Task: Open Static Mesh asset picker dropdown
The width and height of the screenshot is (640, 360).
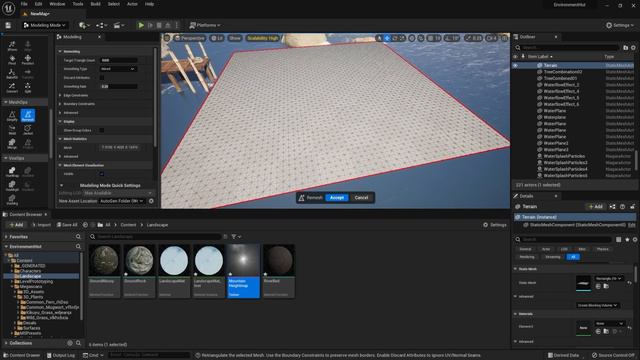Action: 609,278
